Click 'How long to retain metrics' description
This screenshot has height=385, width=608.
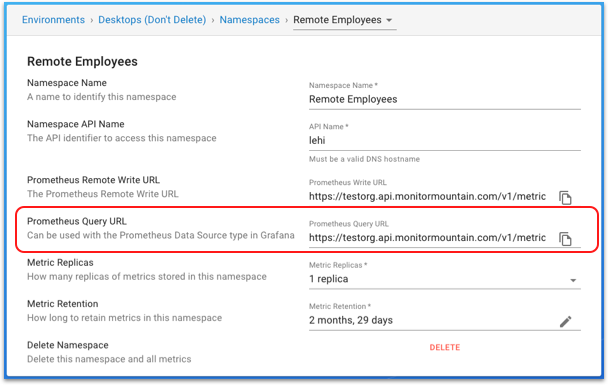pos(124,318)
